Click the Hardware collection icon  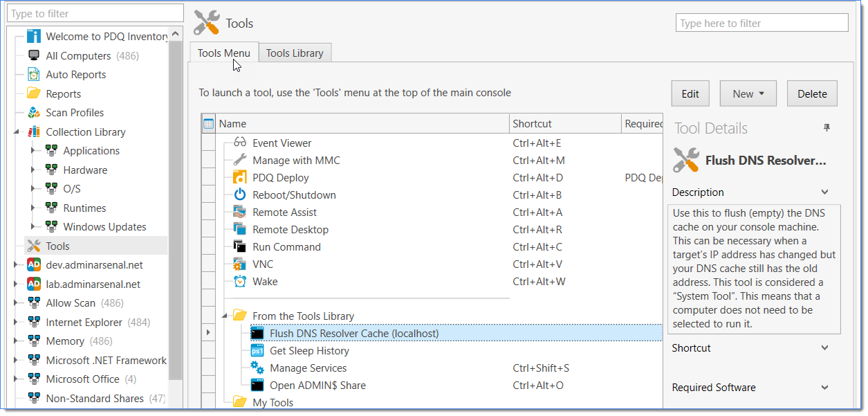pyautogui.click(x=51, y=170)
